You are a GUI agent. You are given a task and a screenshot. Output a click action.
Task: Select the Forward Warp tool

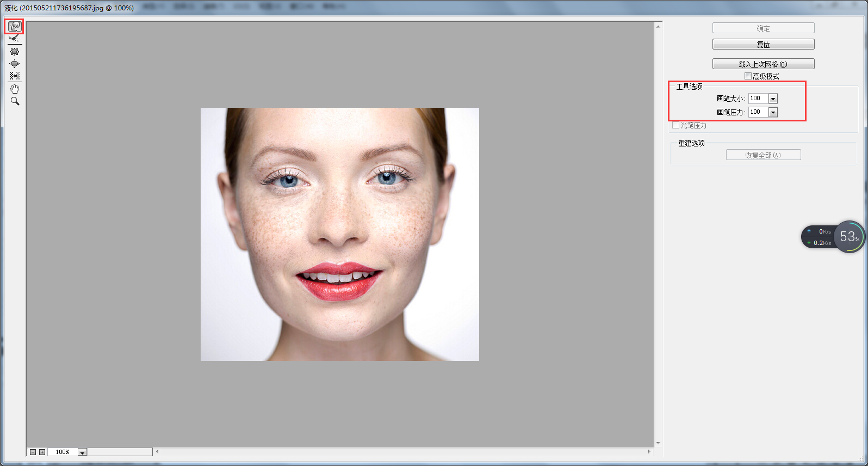(14, 26)
